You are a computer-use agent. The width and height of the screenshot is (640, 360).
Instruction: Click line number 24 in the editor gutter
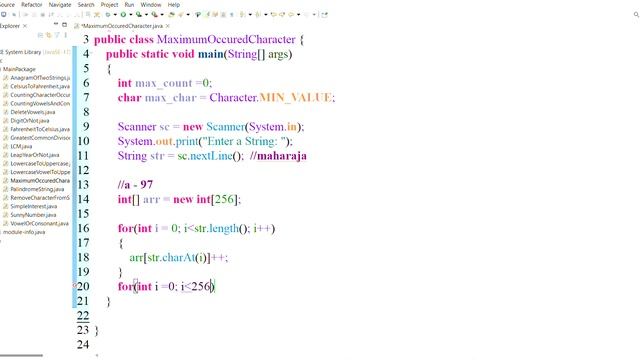click(83, 344)
